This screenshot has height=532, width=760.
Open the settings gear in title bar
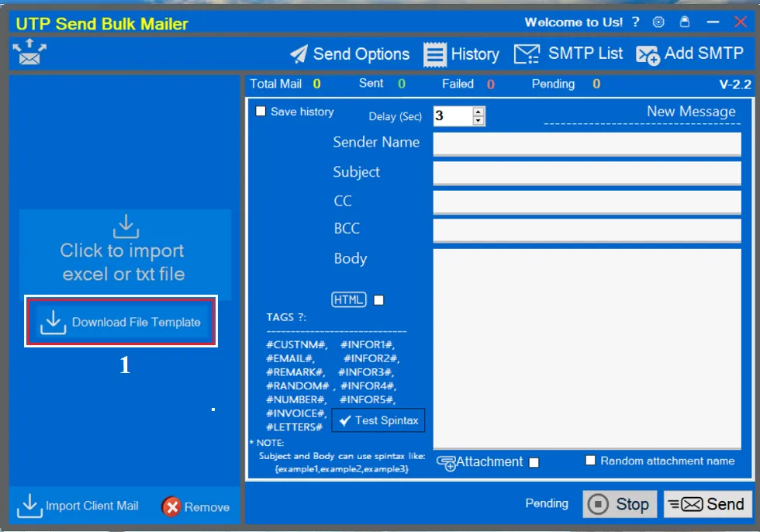coord(658,22)
